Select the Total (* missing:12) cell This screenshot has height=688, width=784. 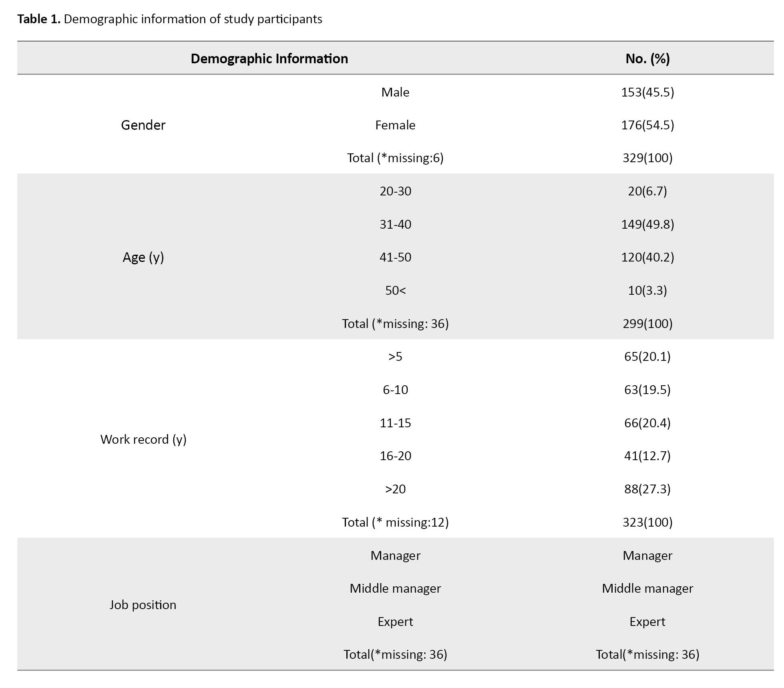tap(395, 522)
